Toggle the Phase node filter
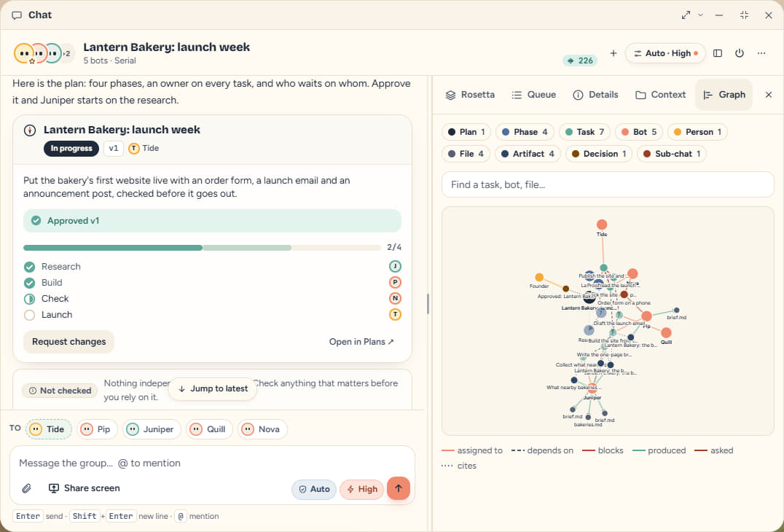Screen dimensions: 784x532 click(x=525, y=132)
